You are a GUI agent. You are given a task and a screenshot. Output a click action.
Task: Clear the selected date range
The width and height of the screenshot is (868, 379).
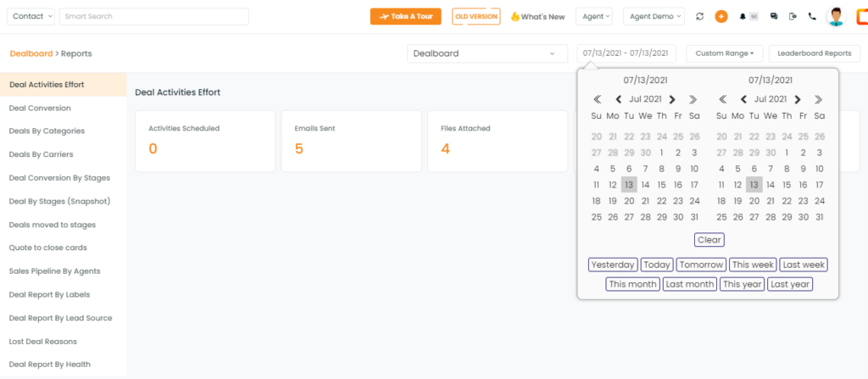[x=709, y=240]
